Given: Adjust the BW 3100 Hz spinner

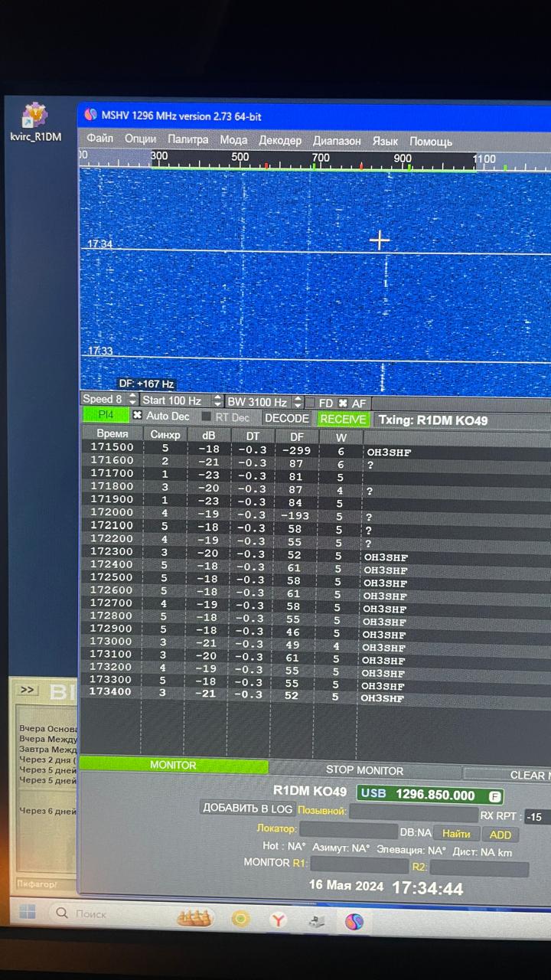Looking at the screenshot, I should 298,402.
